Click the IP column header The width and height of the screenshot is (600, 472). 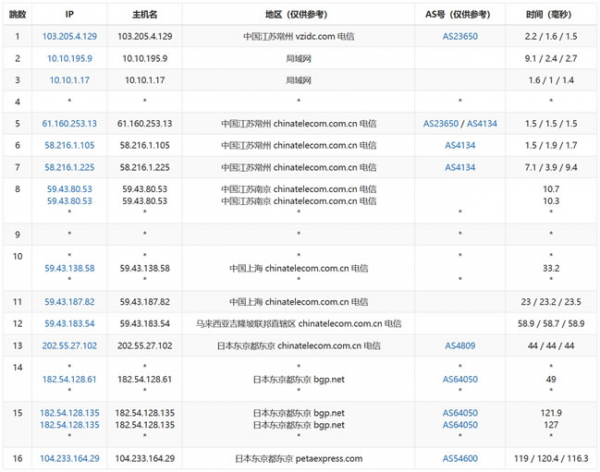[69, 15]
